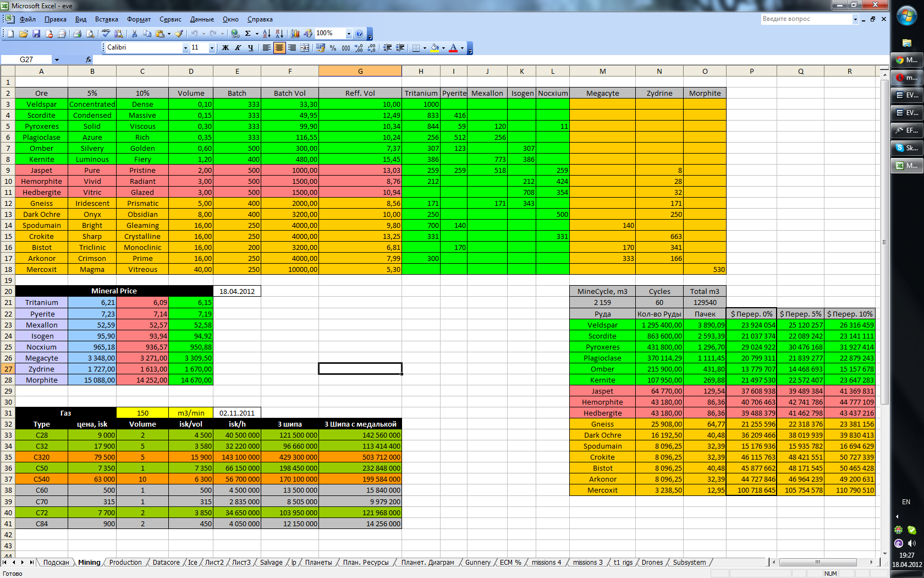Sort descending with Z-A icon
The image size is (924, 578).
(279, 34)
